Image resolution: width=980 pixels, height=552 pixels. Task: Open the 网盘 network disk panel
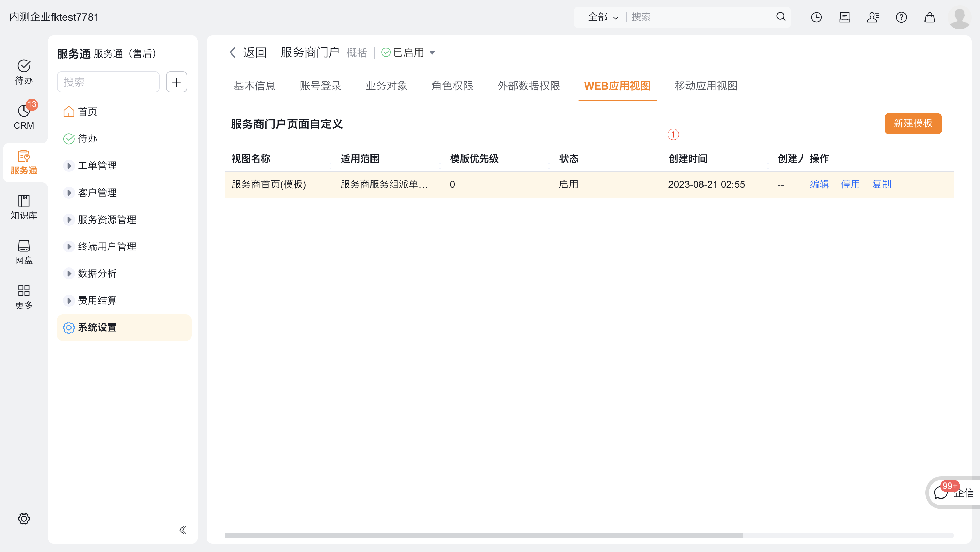point(23,251)
